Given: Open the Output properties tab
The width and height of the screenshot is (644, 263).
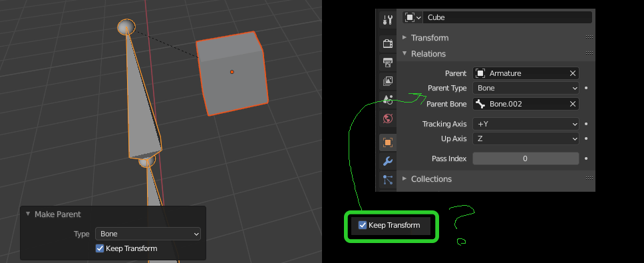Looking at the screenshot, I should point(388,63).
